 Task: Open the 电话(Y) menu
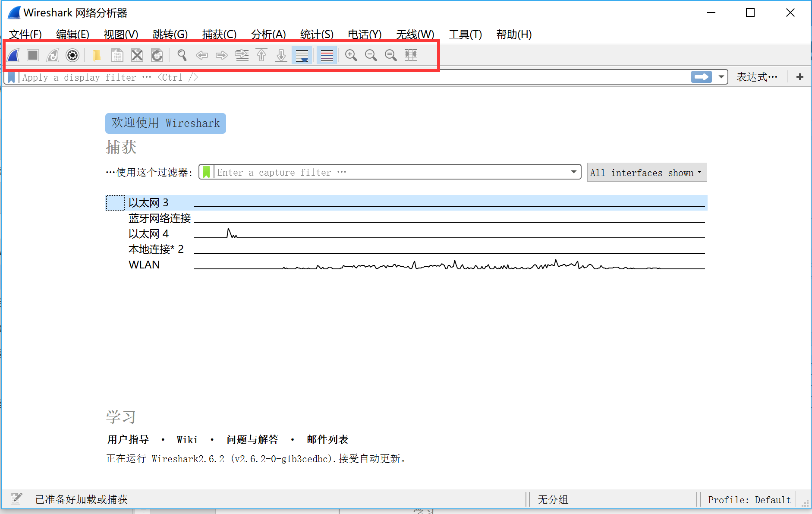point(365,35)
